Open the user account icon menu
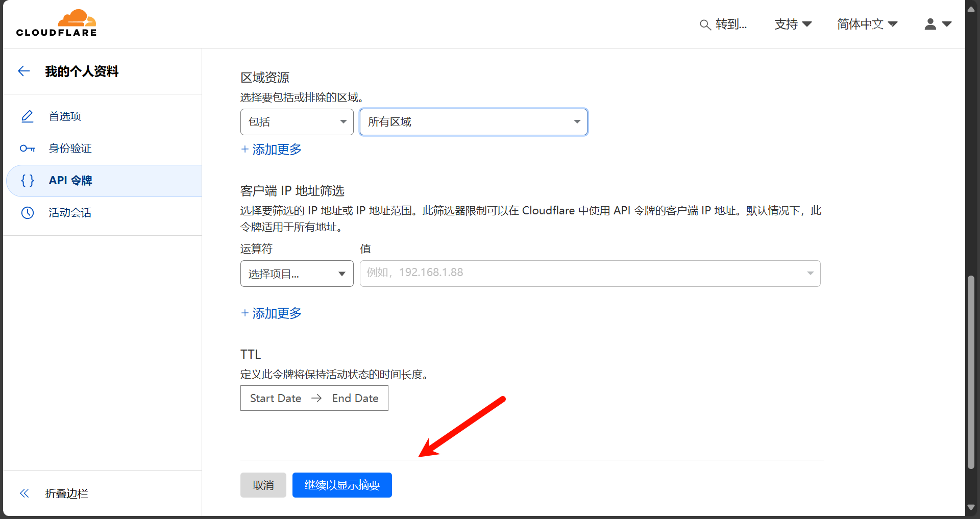The image size is (980, 519). click(938, 24)
